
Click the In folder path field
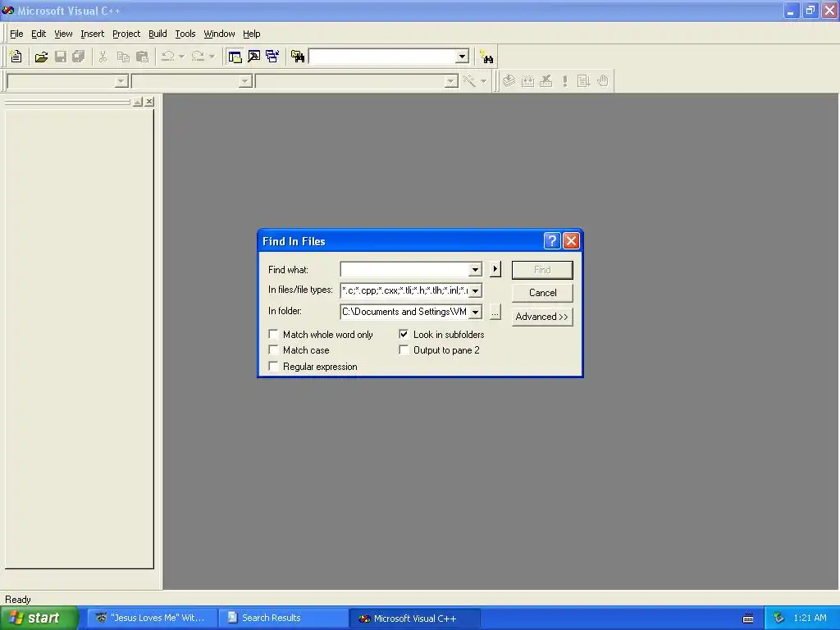tap(404, 312)
